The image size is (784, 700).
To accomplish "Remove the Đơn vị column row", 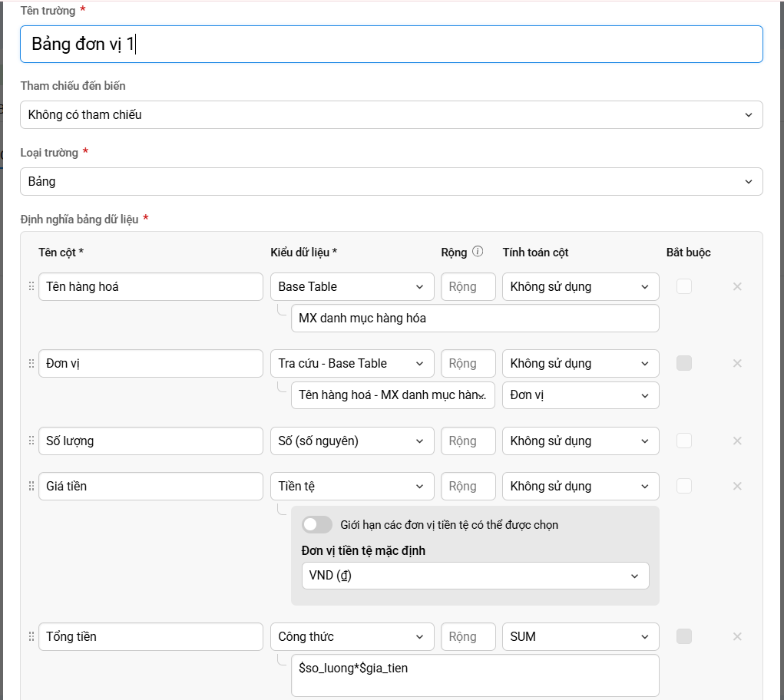I will pos(737,363).
